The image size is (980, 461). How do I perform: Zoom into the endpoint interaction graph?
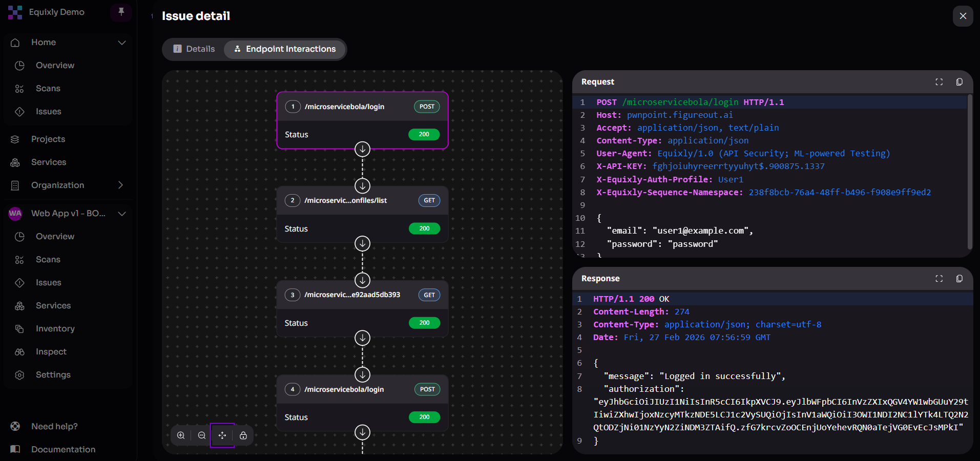click(180, 435)
